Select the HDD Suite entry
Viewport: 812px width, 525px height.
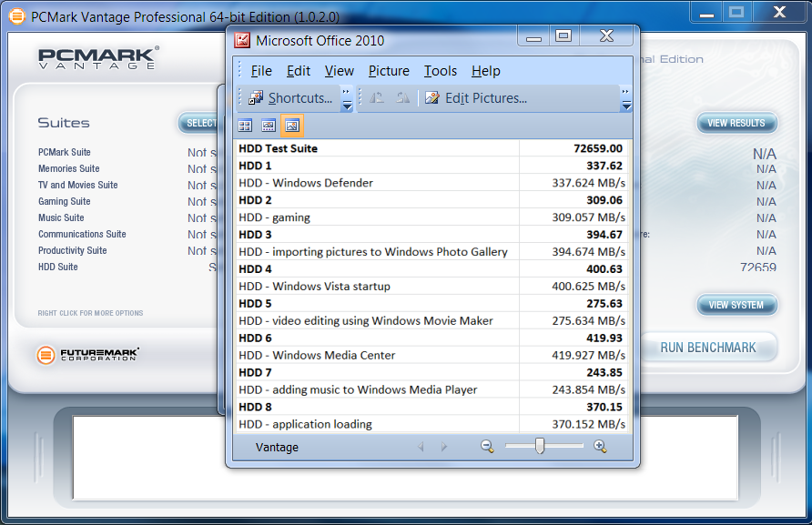click(58, 267)
